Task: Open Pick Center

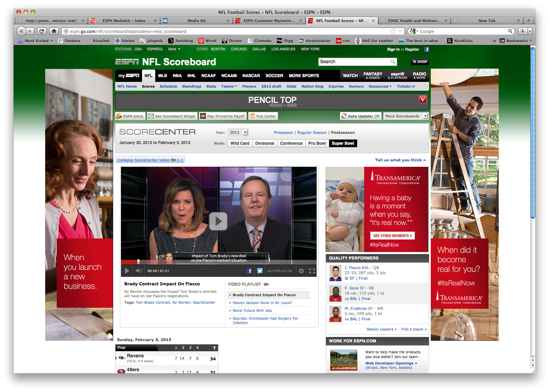Action: [263, 116]
